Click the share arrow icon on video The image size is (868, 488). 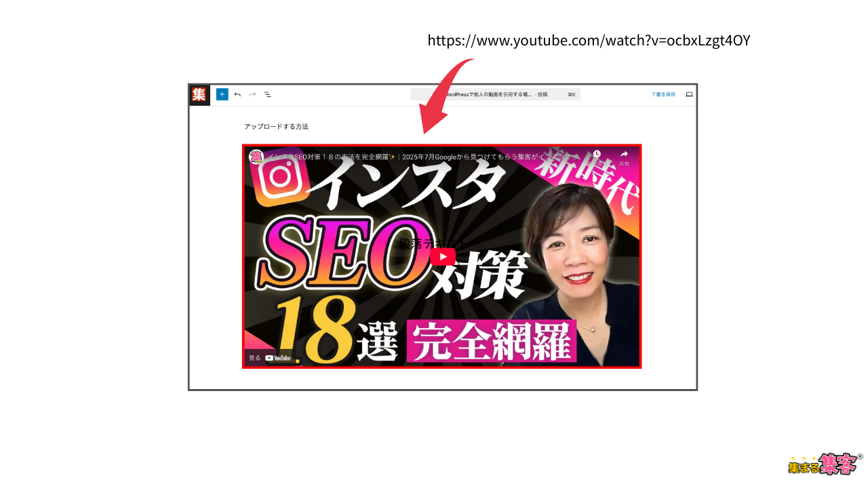pos(624,155)
